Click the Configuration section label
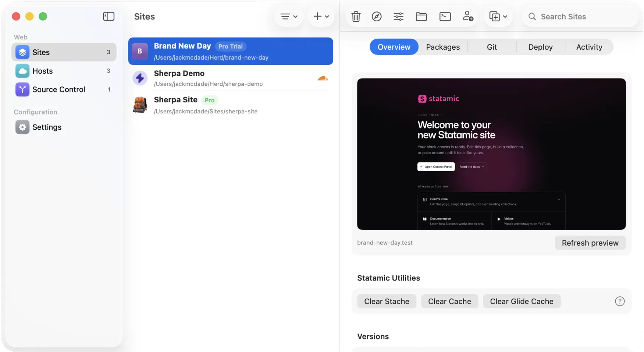Image resolution: width=644 pixels, height=352 pixels. 36,112
